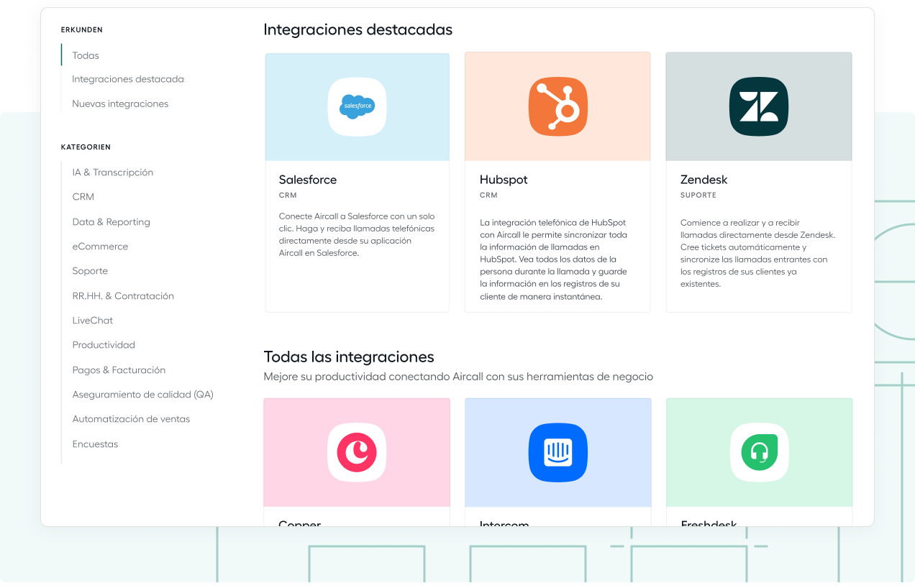Select the Encuestas category
Image resolution: width=915 pixels, height=588 pixels.
(95, 444)
